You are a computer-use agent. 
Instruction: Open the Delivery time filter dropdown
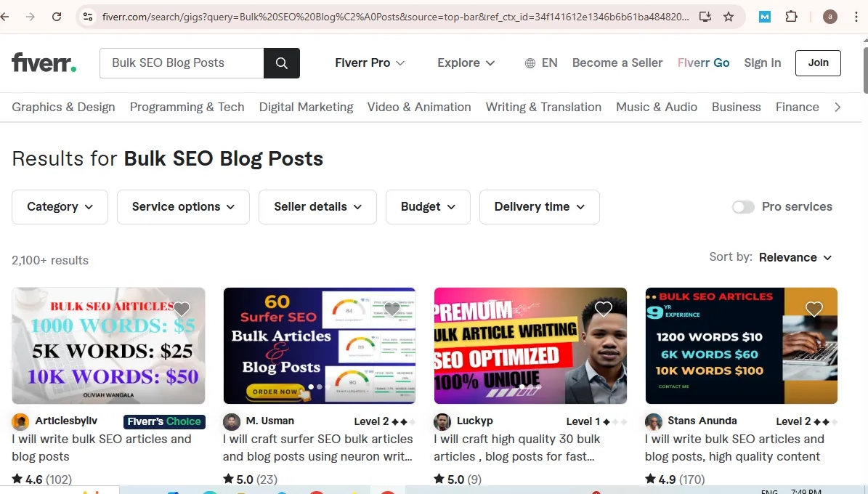pyautogui.click(x=540, y=206)
